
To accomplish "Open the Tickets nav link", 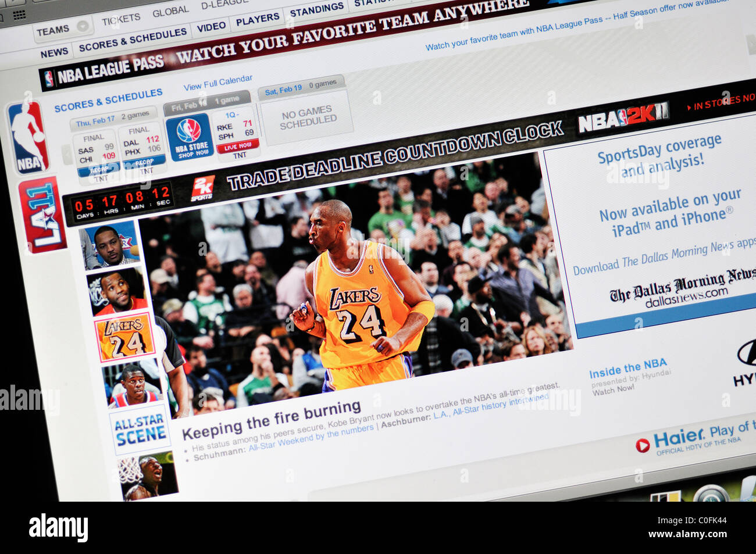I will [x=121, y=20].
